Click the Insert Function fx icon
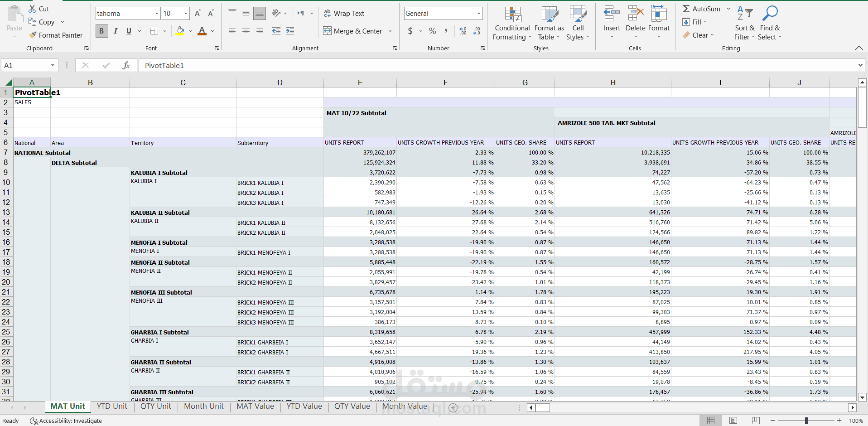This screenshot has width=868, height=426. pos(126,66)
